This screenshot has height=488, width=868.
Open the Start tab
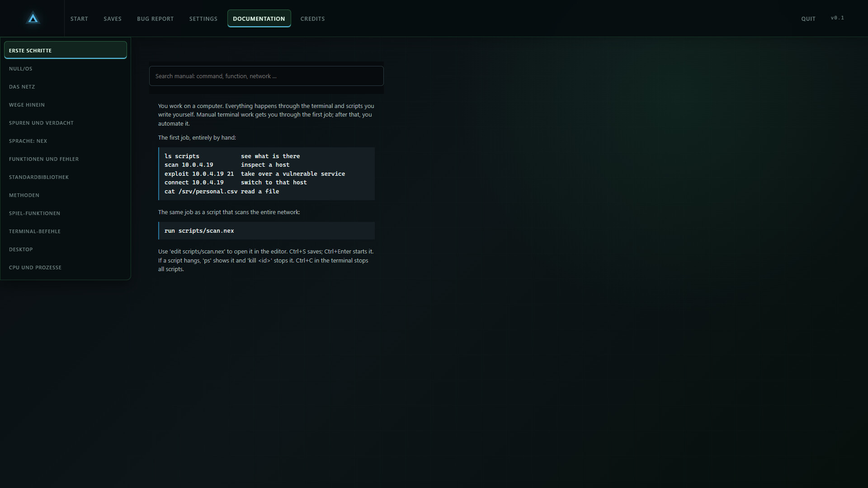(79, 19)
